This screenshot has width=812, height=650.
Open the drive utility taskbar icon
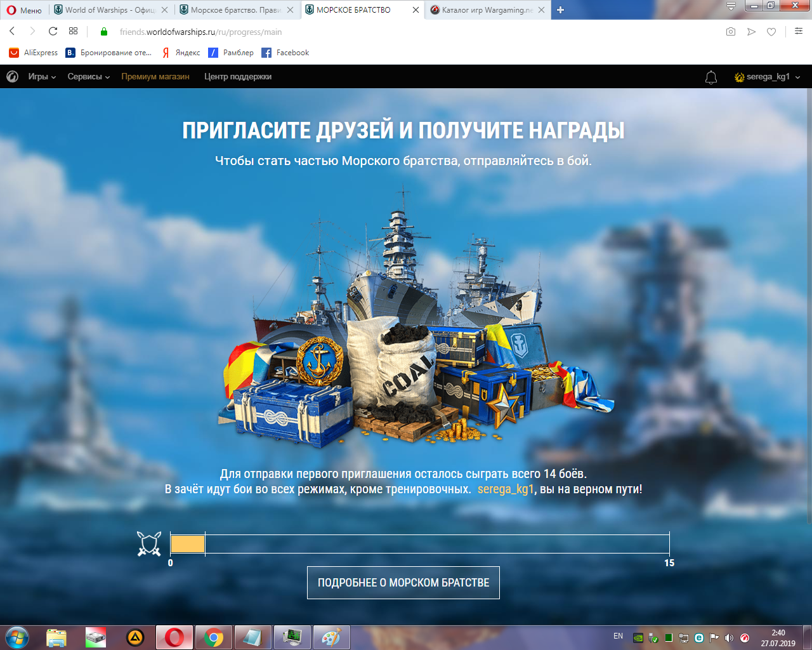[96, 637]
